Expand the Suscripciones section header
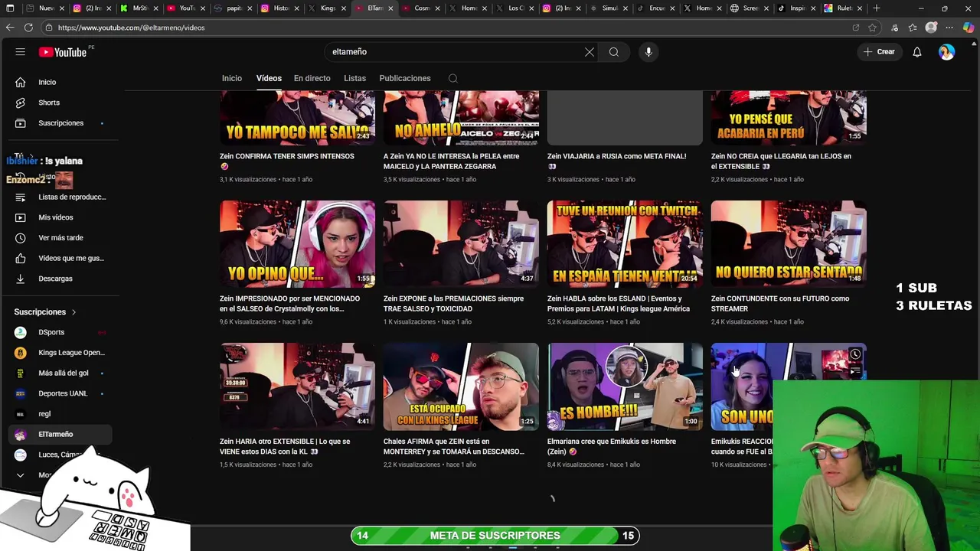This screenshot has height=551, width=980. point(45,312)
